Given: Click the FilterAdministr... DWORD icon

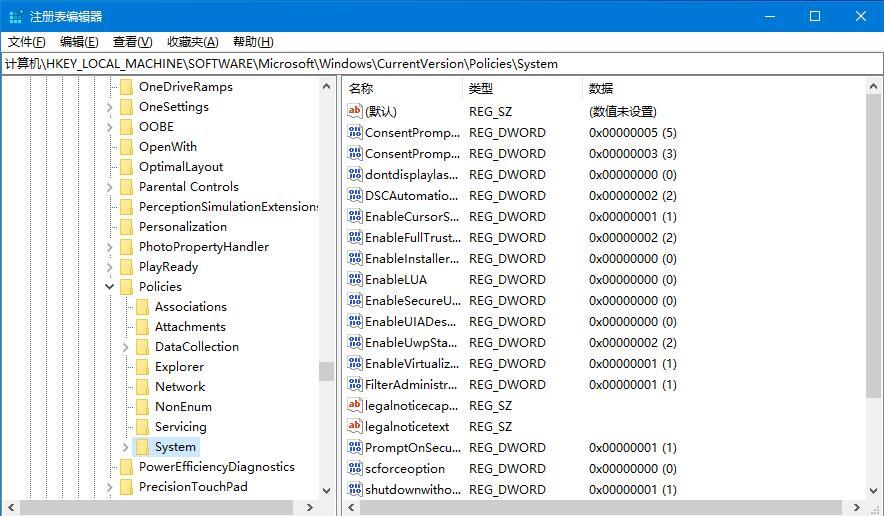Looking at the screenshot, I should tap(355, 384).
